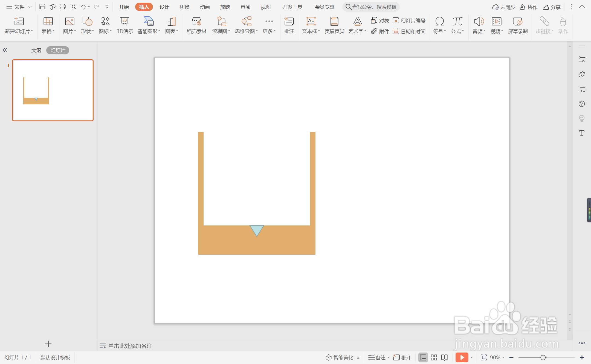Click the 附件 attachment paperclip icon
This screenshot has width=591, height=364.
(x=380, y=31)
